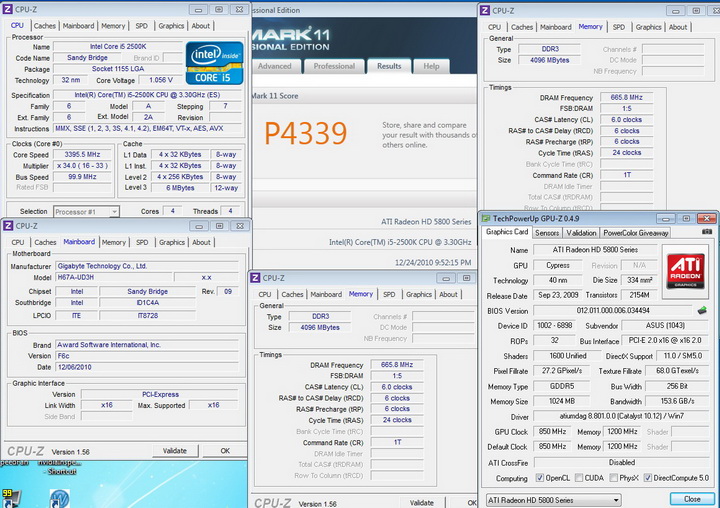This screenshot has height=508, width=720.
Task: Select the Graphics Card tab in GPU-Z
Action: (x=507, y=232)
